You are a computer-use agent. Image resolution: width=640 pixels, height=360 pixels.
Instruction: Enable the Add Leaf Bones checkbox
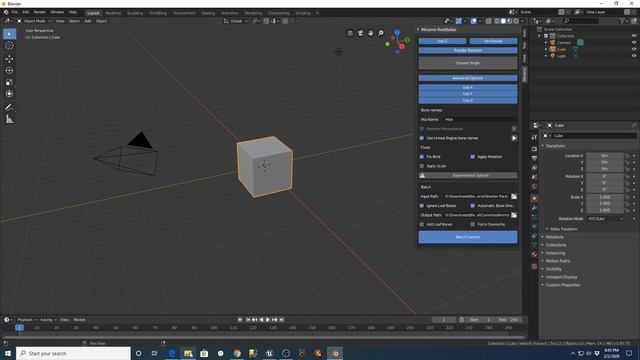[422, 224]
